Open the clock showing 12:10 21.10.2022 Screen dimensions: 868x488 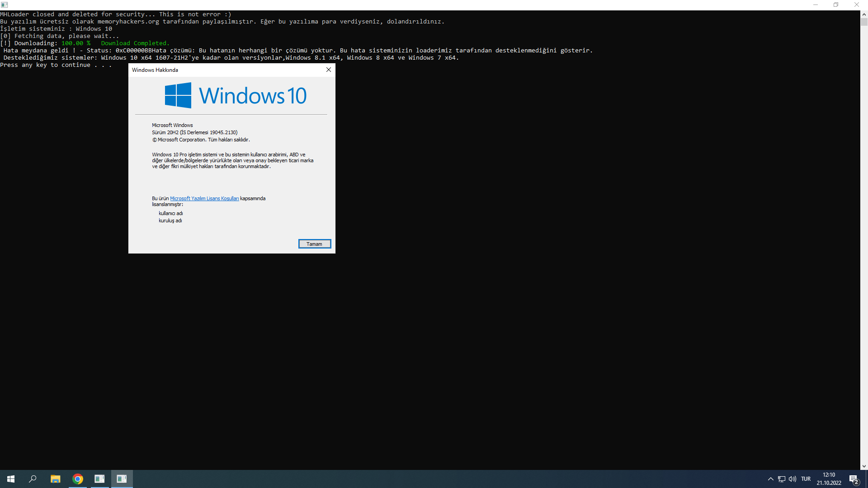pyautogui.click(x=829, y=479)
